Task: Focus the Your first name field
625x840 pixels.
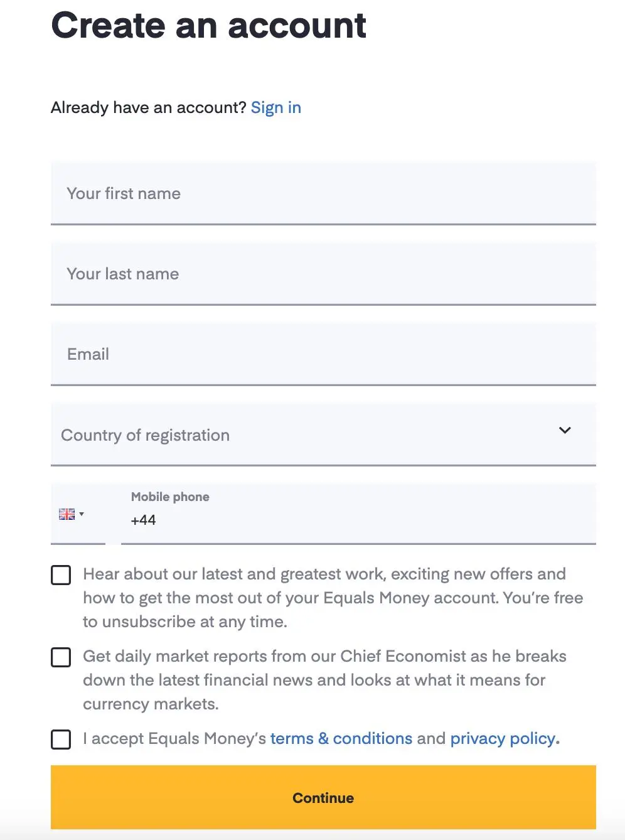Action: point(323,193)
